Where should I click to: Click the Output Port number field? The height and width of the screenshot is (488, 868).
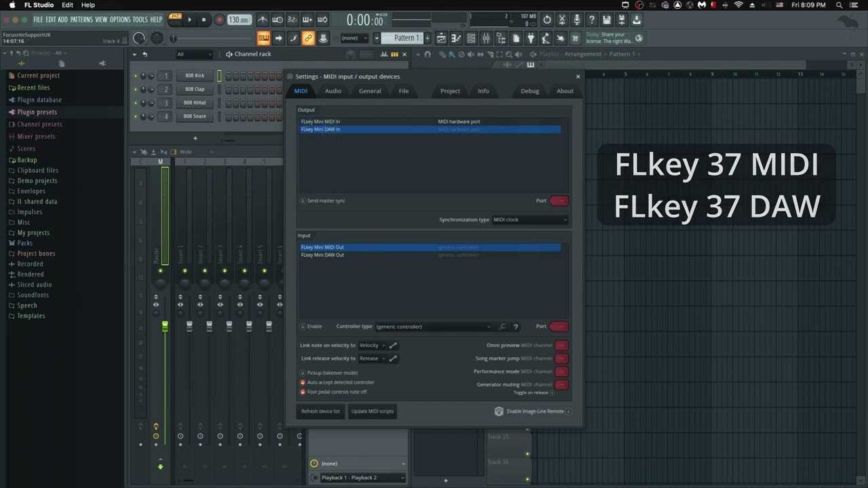click(559, 201)
